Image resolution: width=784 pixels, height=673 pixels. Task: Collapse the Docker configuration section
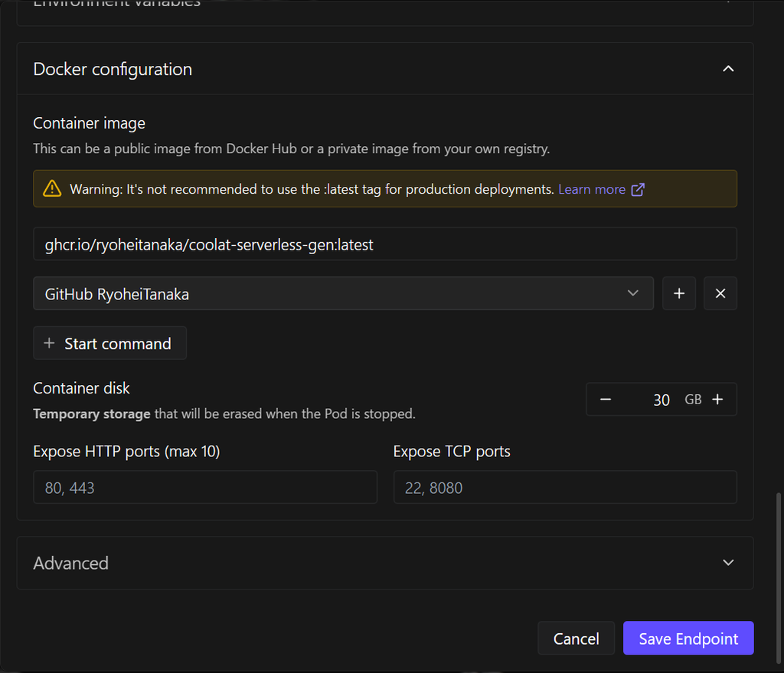click(728, 69)
